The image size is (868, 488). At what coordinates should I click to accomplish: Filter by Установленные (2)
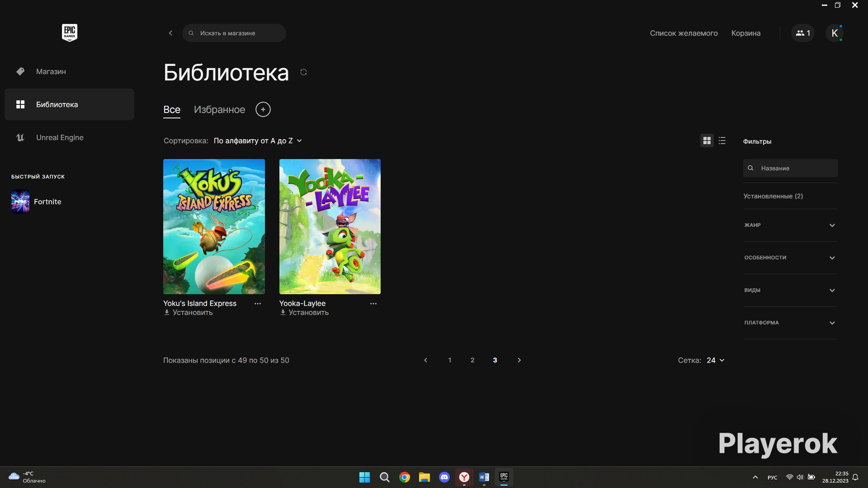[773, 196]
